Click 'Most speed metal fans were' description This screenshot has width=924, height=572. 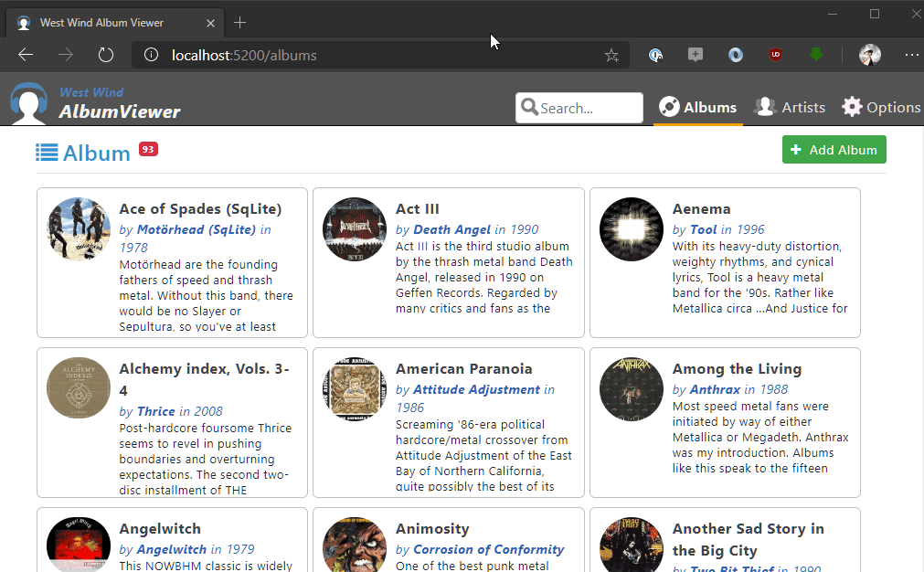tap(760, 437)
